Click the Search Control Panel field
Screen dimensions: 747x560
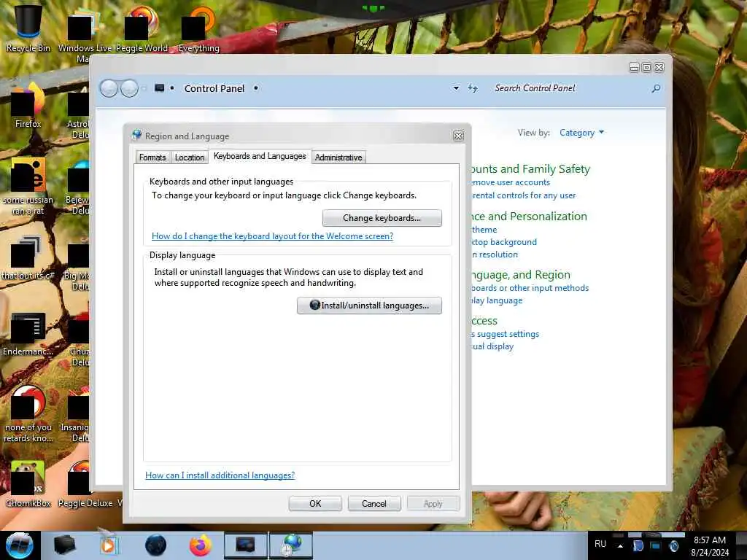[x=569, y=88]
